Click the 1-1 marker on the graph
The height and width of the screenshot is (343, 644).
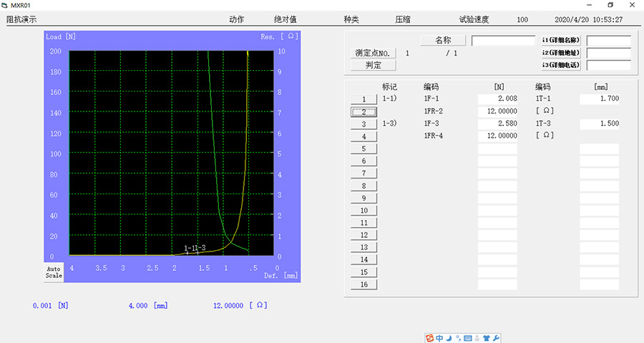point(188,249)
